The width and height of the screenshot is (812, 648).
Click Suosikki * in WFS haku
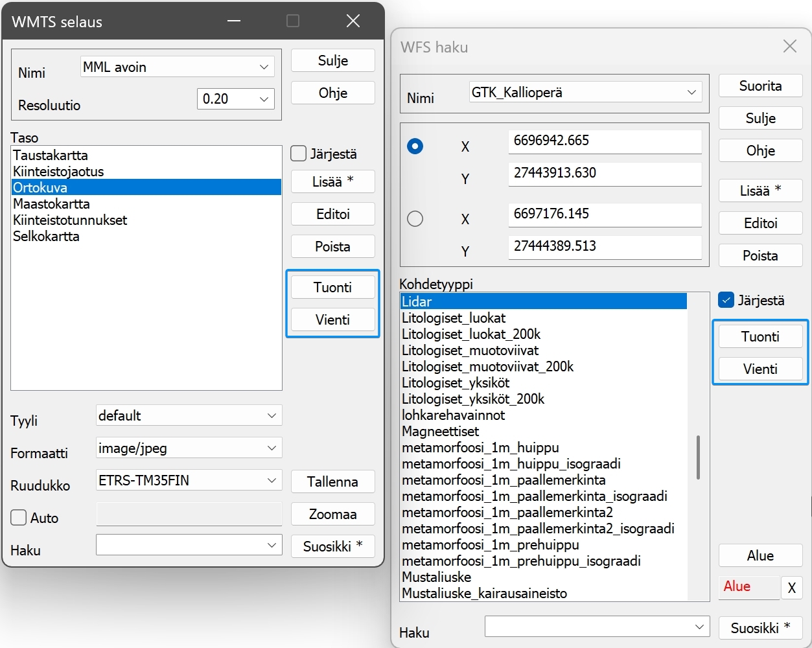tap(761, 628)
